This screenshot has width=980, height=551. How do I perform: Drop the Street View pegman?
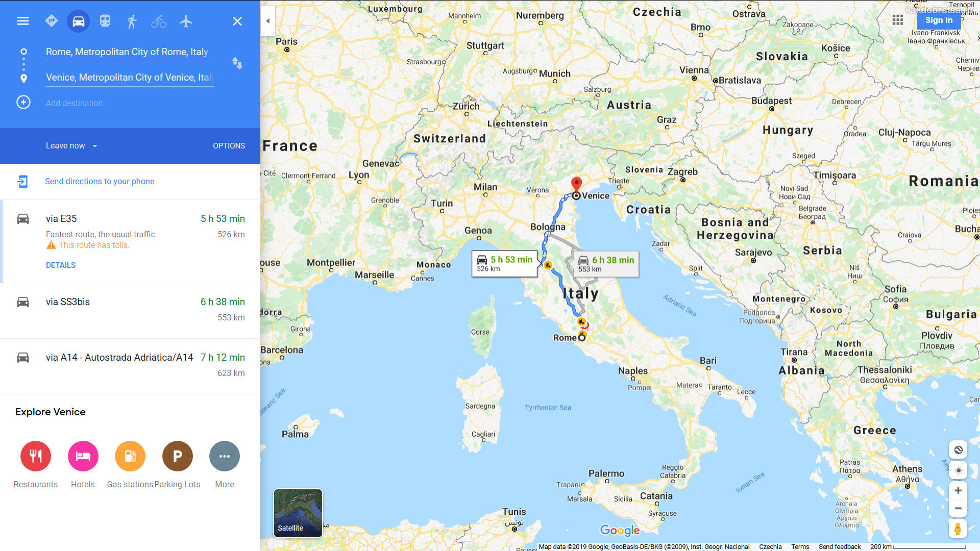tap(958, 529)
